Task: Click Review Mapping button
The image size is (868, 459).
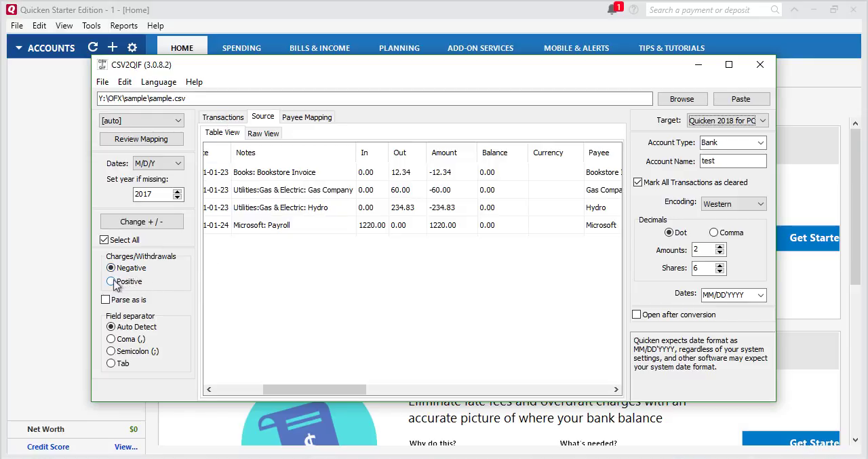Action: (141, 139)
